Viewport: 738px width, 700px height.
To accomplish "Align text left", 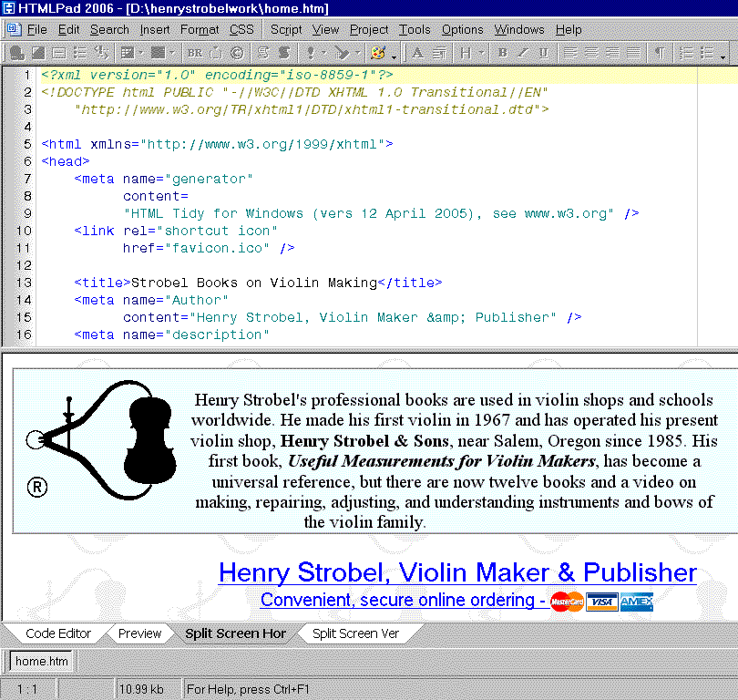I will point(570,53).
